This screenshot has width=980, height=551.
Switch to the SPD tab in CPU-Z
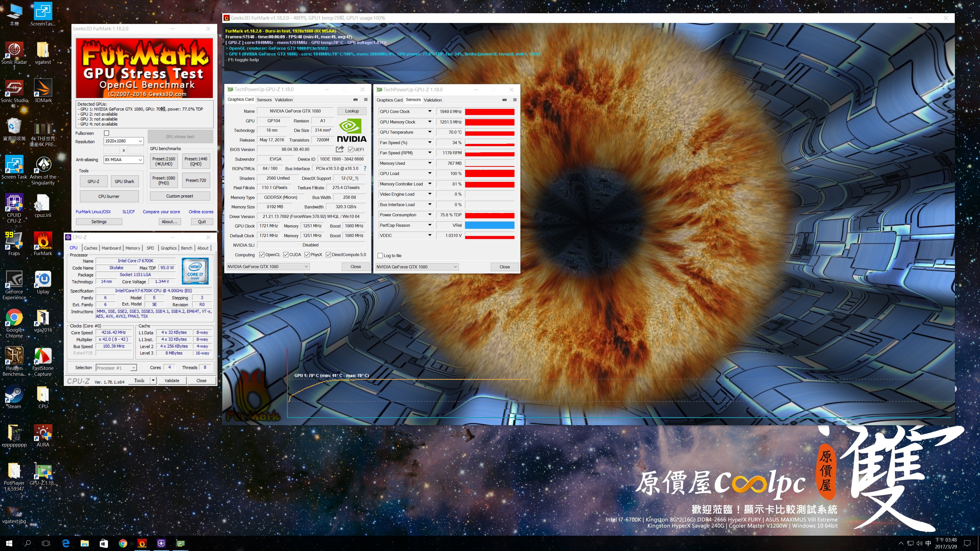(x=150, y=248)
